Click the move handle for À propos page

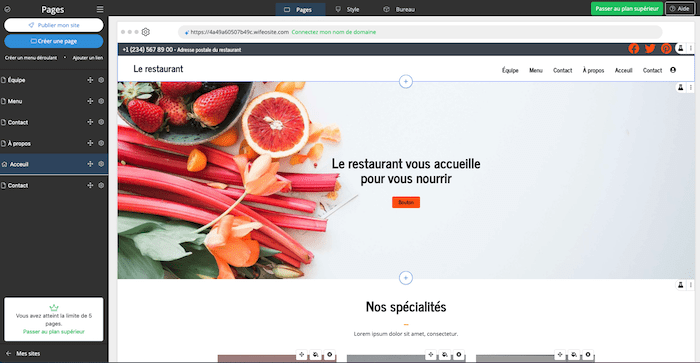(90, 143)
